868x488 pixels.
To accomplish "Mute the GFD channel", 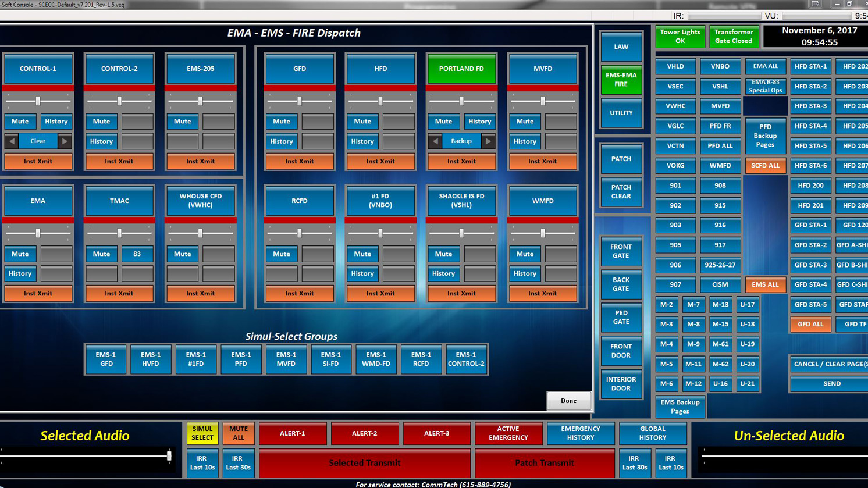I will pos(282,122).
